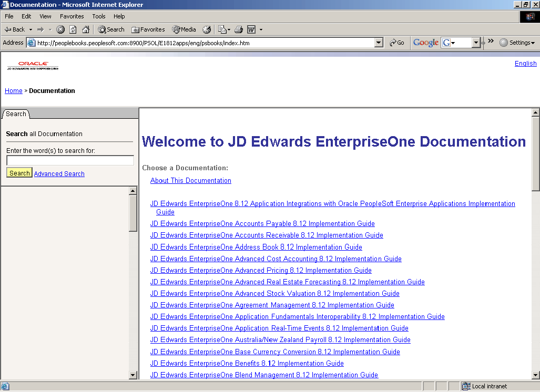Click the English language link

pos(525,64)
